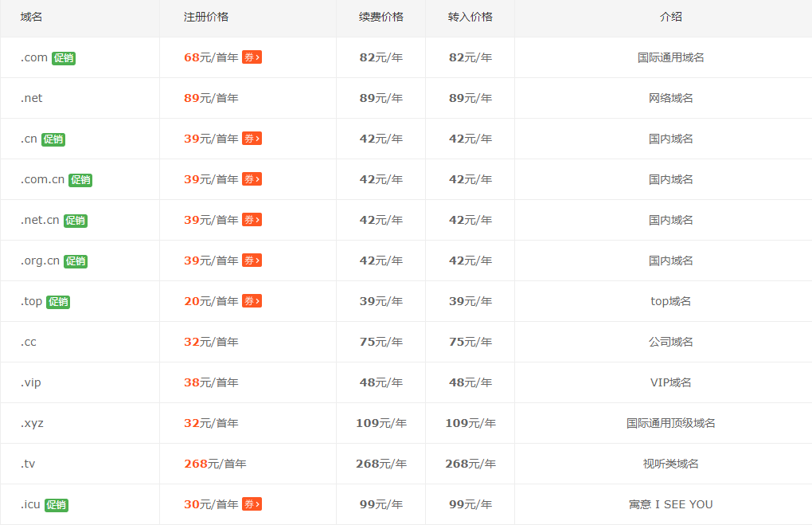Image resolution: width=812 pixels, height=525 pixels.
Task: Open the coupon offer for .top domain
Action: click(x=252, y=301)
